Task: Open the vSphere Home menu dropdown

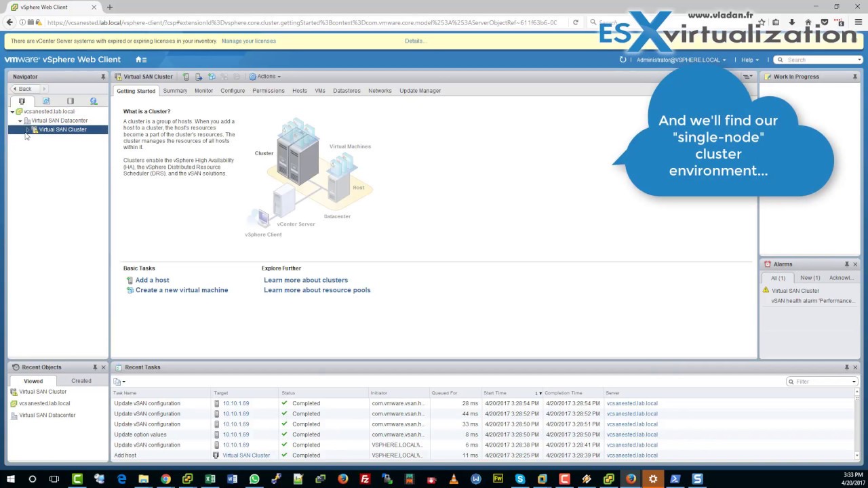Action: [x=141, y=60]
